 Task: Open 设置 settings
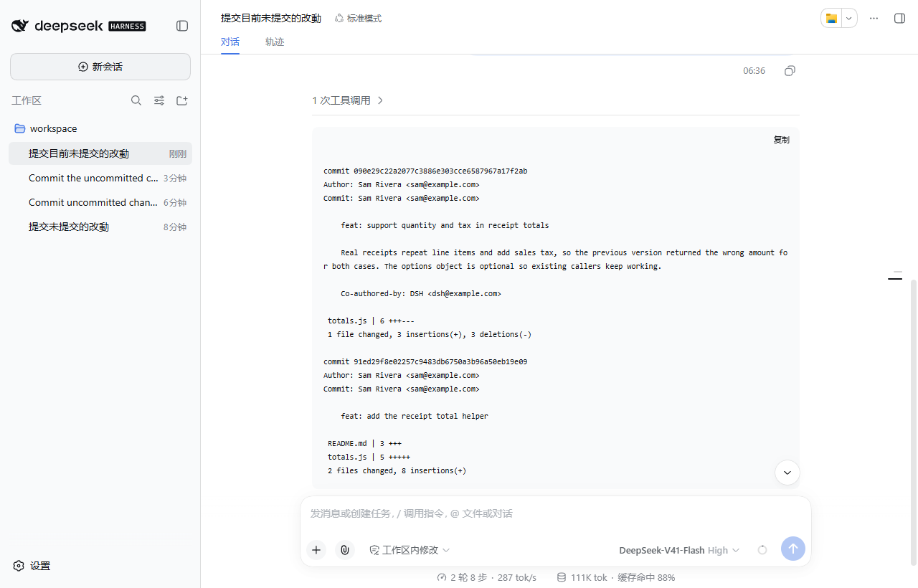click(x=32, y=566)
